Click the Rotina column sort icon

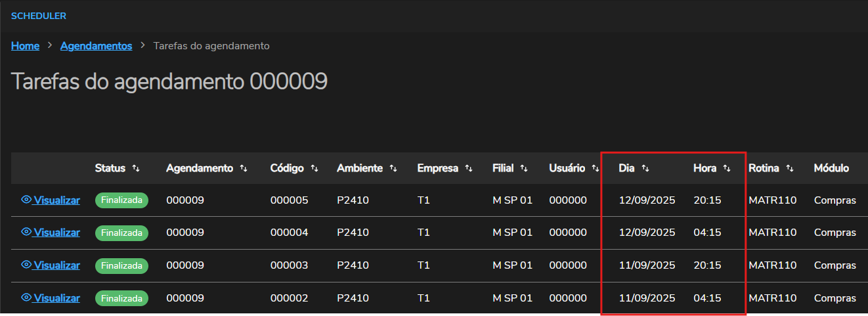click(x=790, y=168)
